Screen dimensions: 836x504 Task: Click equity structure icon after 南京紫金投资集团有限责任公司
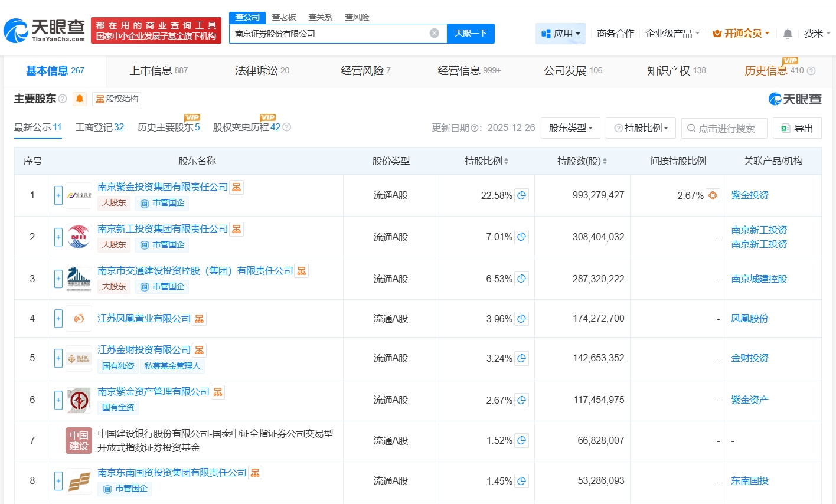(236, 187)
